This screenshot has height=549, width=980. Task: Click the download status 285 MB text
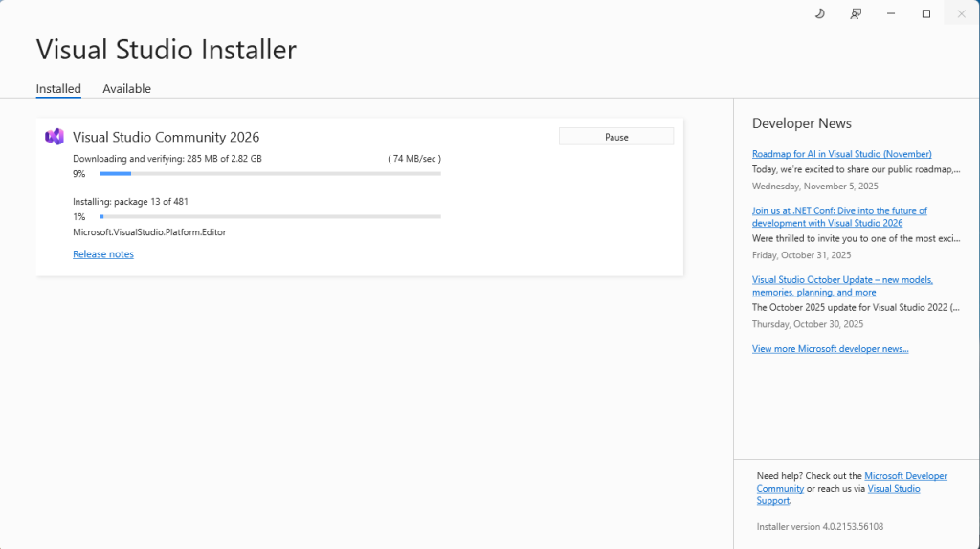point(167,159)
